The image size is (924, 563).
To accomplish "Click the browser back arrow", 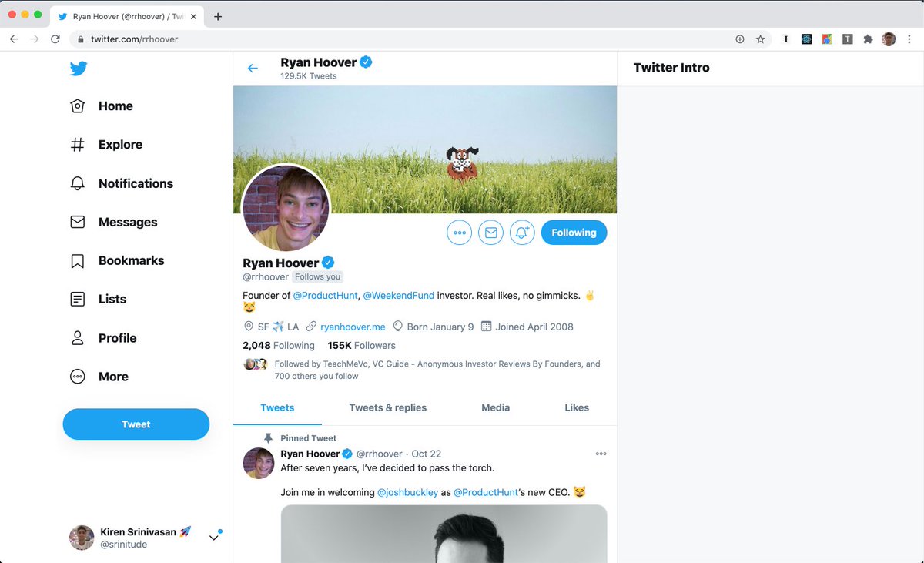I will click(14, 39).
